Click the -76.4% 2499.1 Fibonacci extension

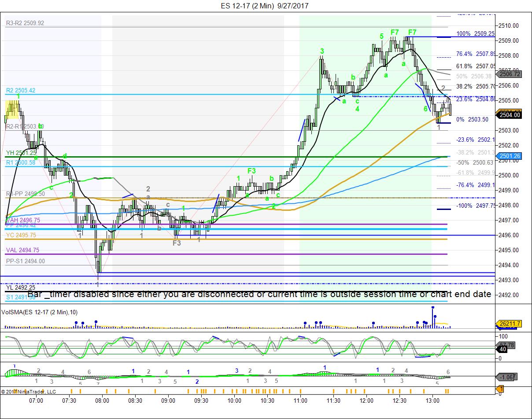476,185
